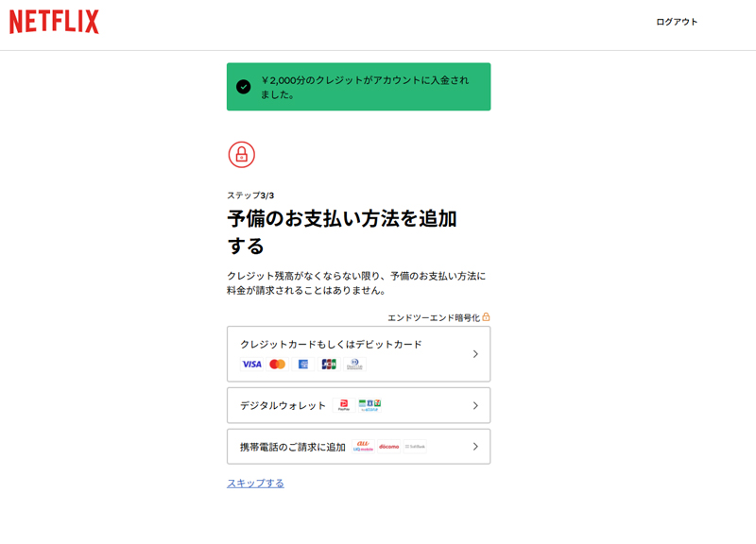Select クレジットカードもしくはデビットカード option
Screen dimensions: 756x544
tap(331, 345)
